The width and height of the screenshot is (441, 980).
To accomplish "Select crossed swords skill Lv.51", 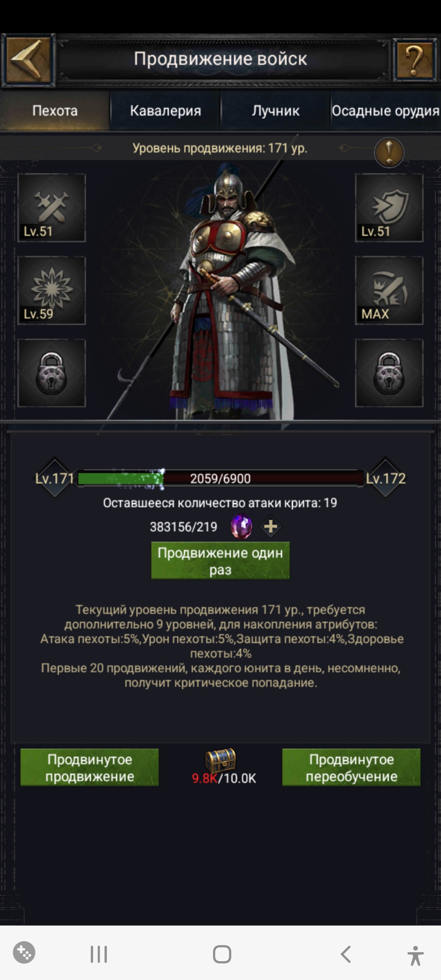I will [51, 208].
